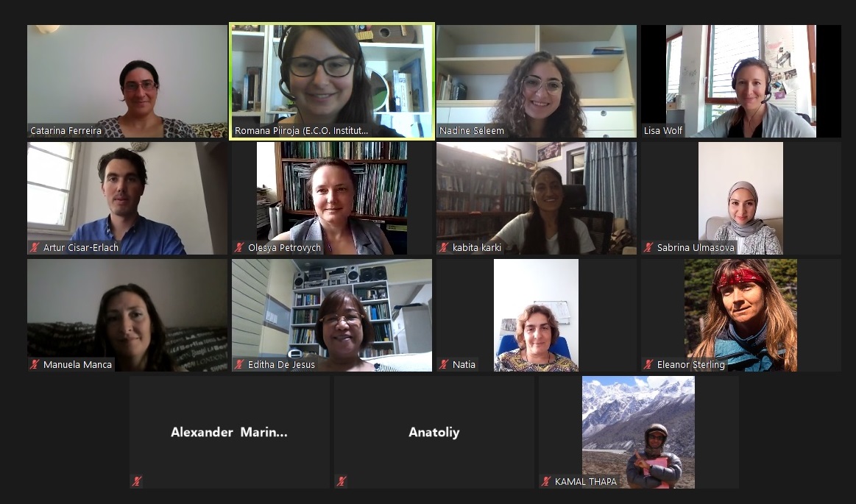This screenshot has width=856, height=504.
Task: Click the Eleanor Sterling name label
Action: click(x=690, y=364)
